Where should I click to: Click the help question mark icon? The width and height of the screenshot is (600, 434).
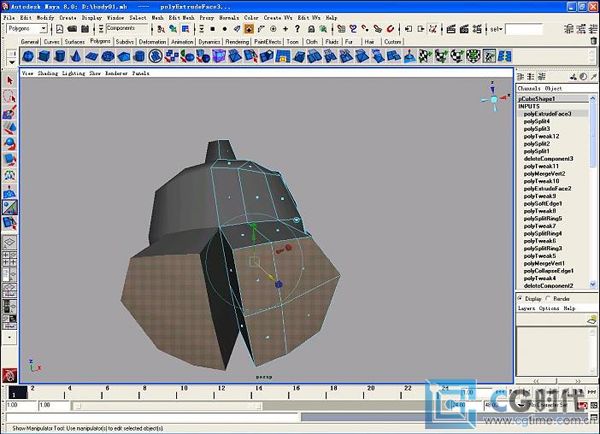pos(297,29)
